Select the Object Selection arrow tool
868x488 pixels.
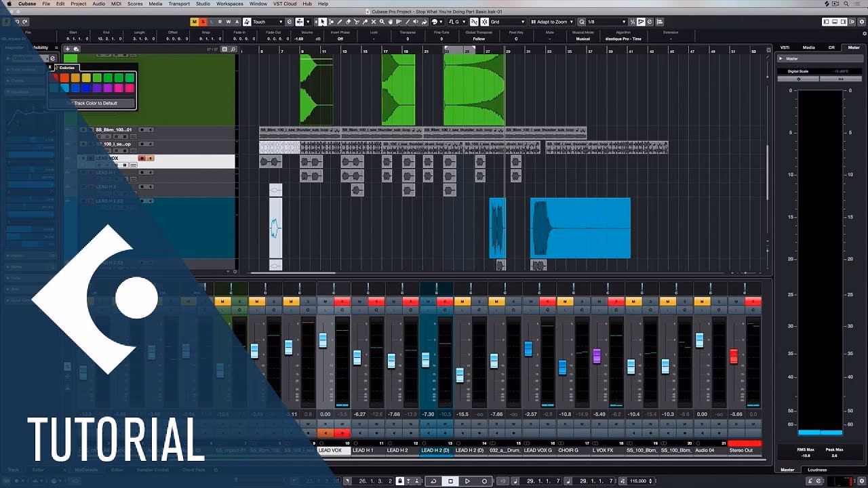point(322,22)
